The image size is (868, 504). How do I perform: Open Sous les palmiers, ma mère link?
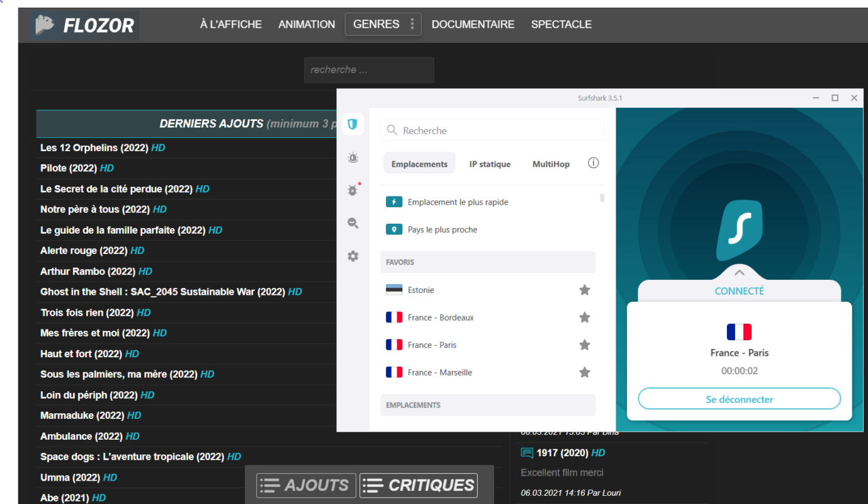tap(127, 374)
